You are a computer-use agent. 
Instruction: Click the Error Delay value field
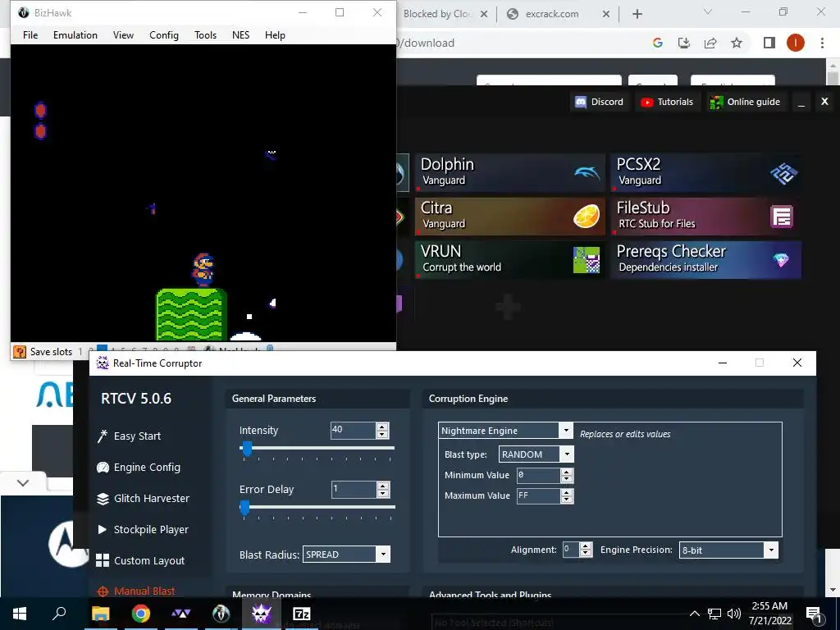pos(353,489)
